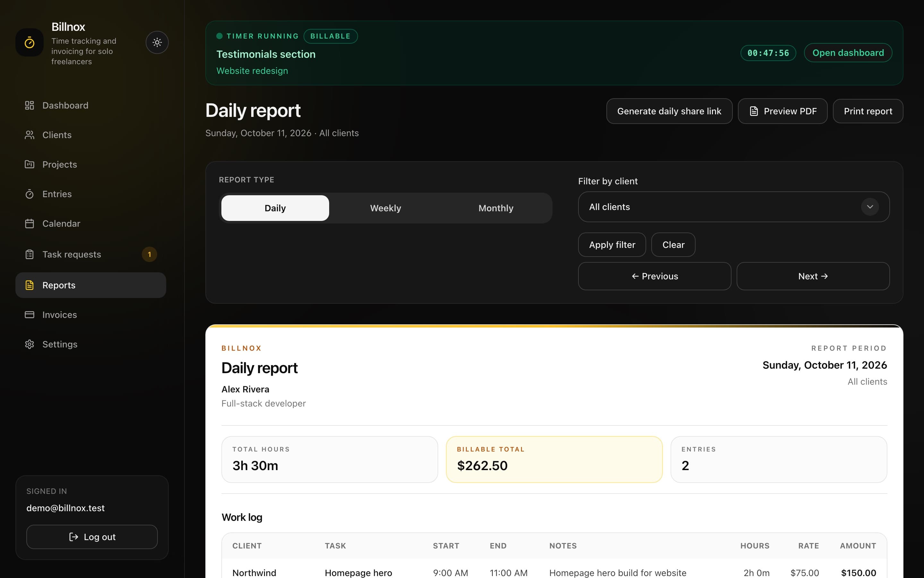Select the Daily report type

click(275, 208)
